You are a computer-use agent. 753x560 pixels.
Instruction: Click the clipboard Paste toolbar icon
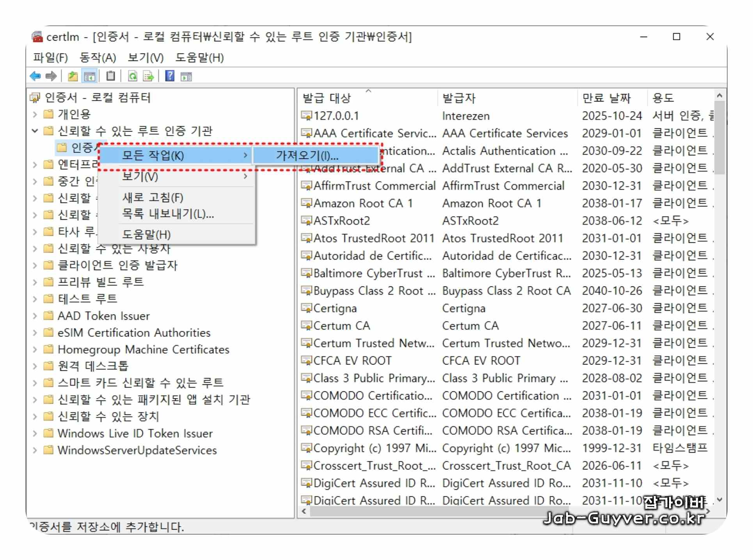coord(111,76)
